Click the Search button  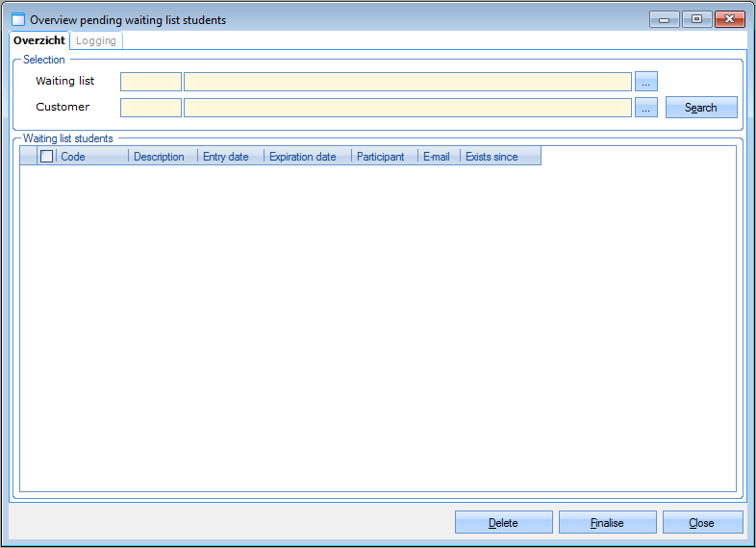coord(701,108)
